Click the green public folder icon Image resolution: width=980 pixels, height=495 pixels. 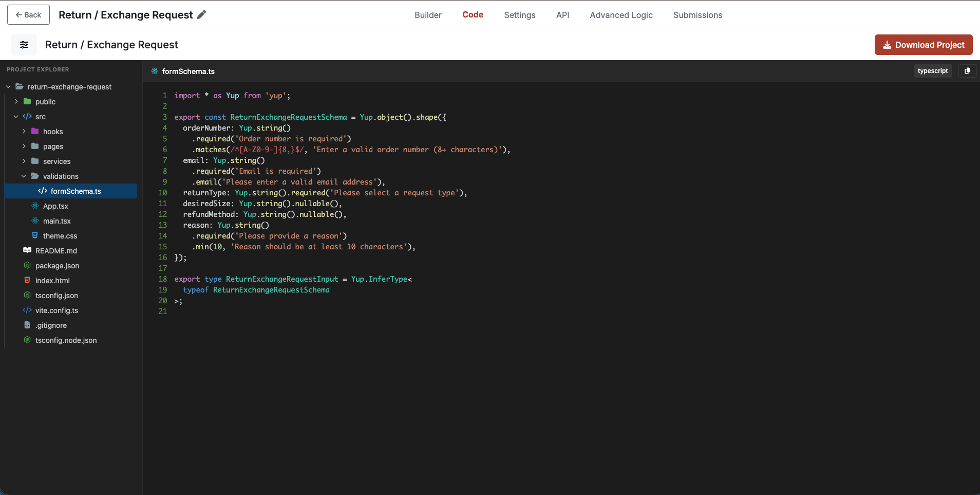27,101
